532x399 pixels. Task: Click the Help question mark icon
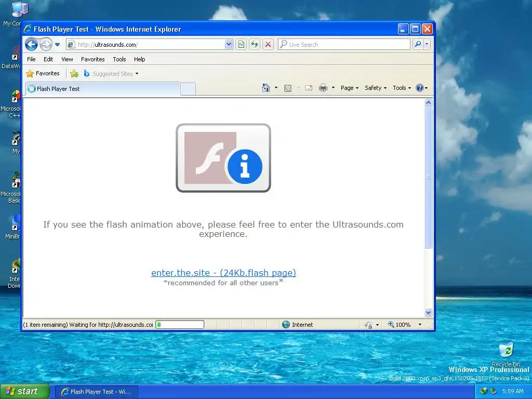point(420,88)
